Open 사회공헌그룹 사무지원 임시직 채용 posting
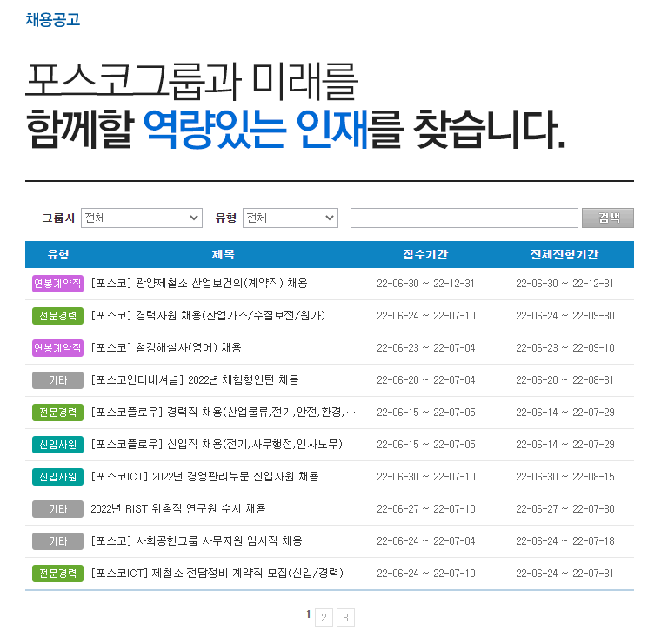This screenshot has height=644, width=668. (197, 540)
